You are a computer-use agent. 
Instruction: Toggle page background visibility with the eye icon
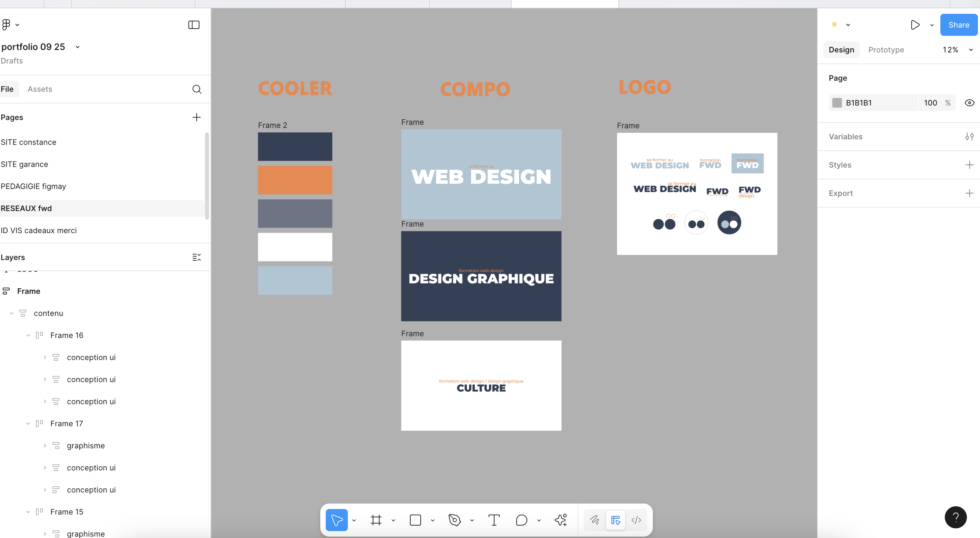(x=969, y=103)
